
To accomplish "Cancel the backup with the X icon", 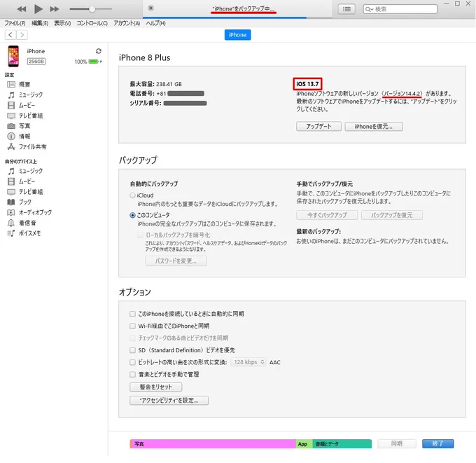I will coord(151,8).
